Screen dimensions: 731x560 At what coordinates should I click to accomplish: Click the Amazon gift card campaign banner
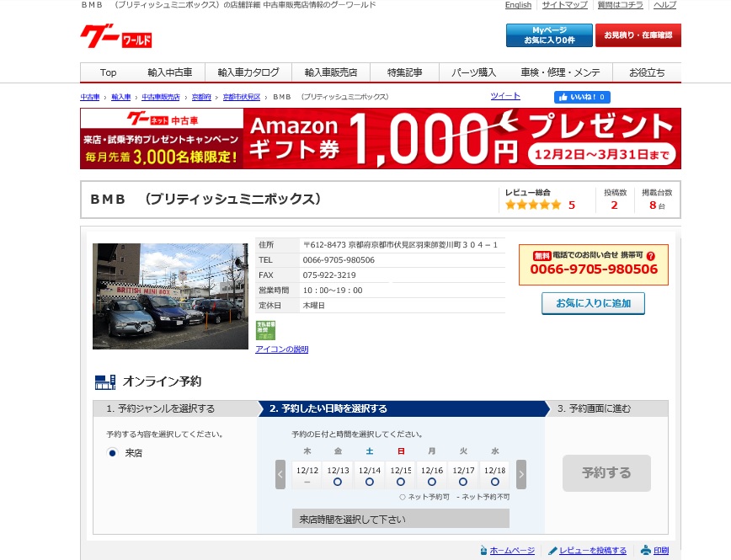coord(381,138)
